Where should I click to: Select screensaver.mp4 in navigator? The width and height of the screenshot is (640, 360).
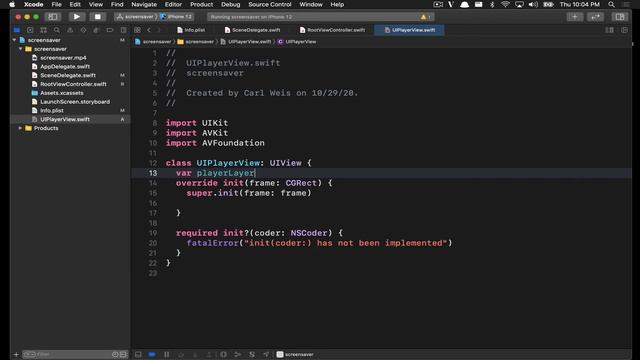pos(63,58)
